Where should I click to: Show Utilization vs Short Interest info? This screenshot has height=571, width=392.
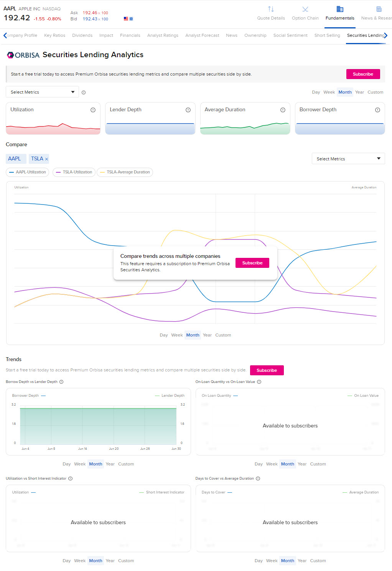click(x=70, y=479)
